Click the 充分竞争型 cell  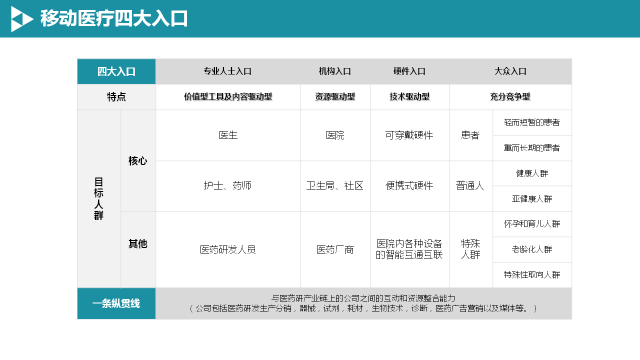(511, 97)
